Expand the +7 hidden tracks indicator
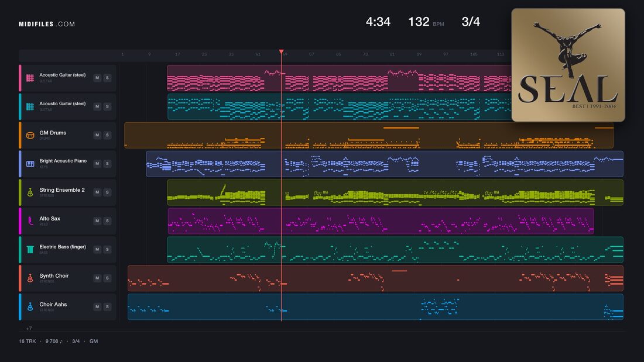 [29, 328]
